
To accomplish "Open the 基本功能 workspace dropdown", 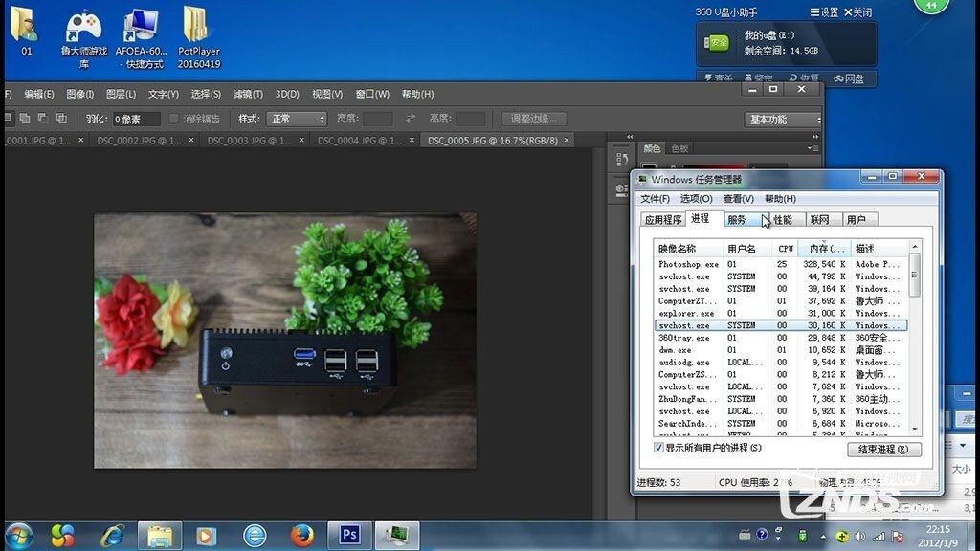I will point(783,120).
